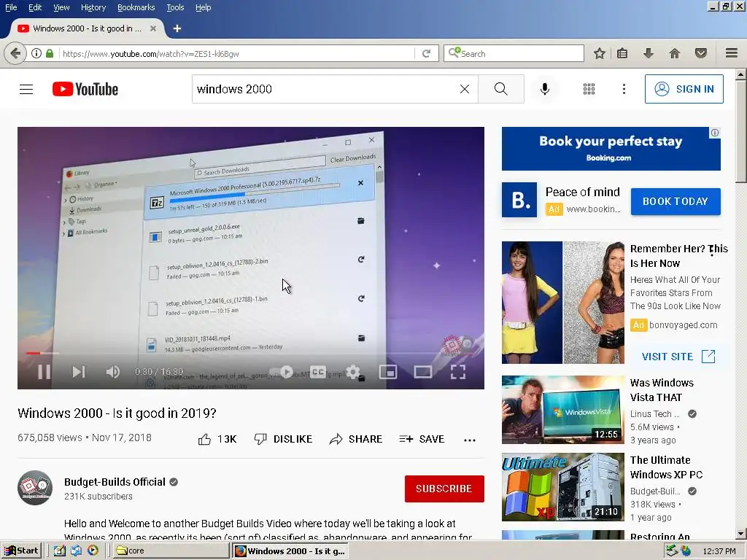Click the Firefox back arrow button
The height and width of the screenshot is (560, 747).
[15, 53]
